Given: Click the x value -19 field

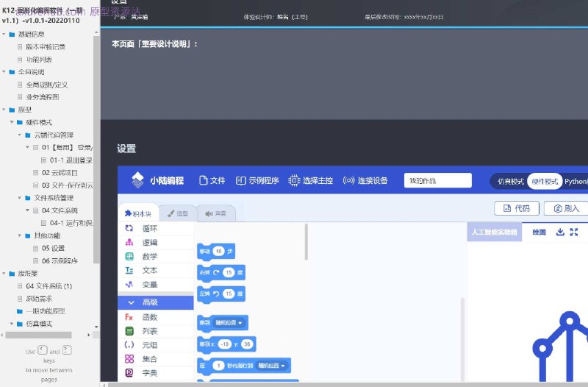Looking at the screenshot, I should tap(225, 344).
